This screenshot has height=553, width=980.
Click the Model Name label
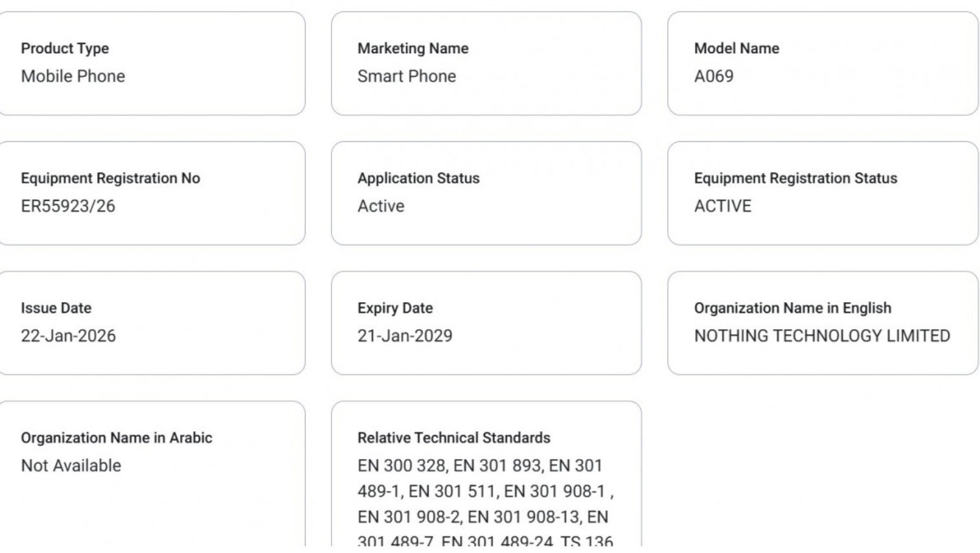pyautogui.click(x=736, y=49)
